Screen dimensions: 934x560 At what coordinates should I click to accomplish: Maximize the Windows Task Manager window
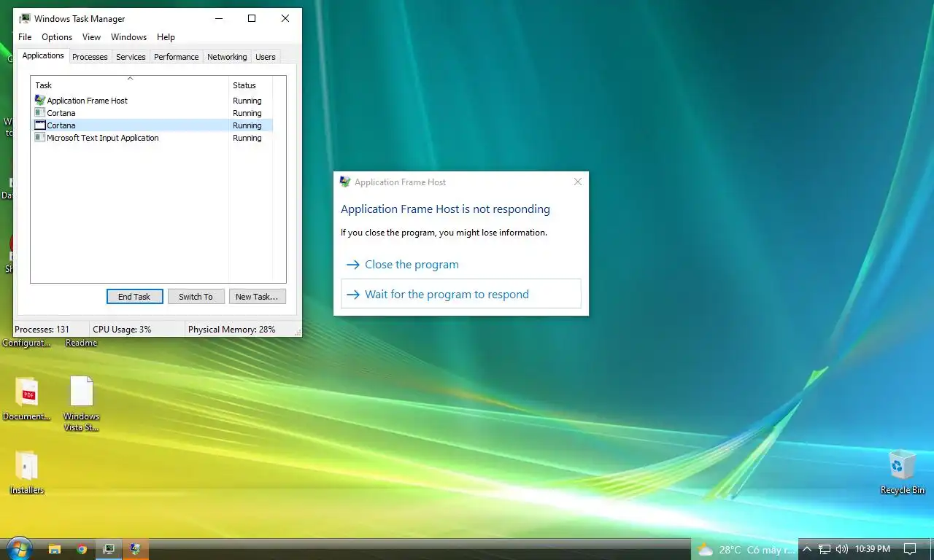(x=252, y=18)
